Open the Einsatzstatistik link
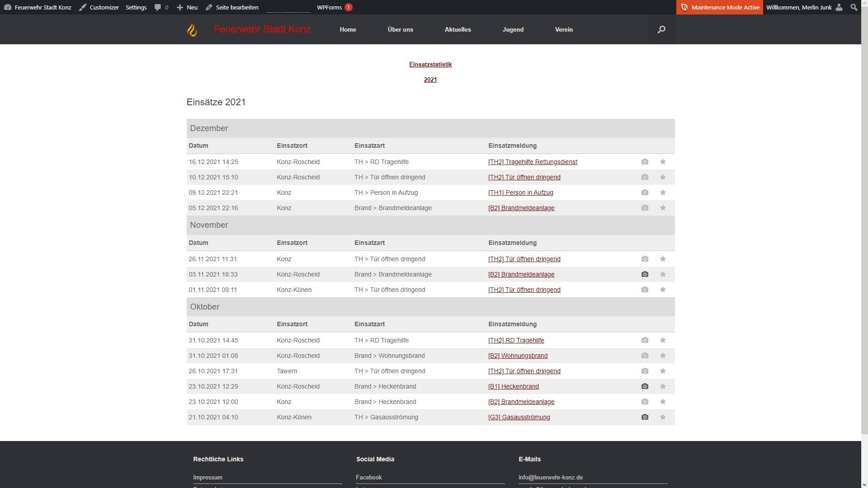This screenshot has height=488, width=868. [x=430, y=65]
